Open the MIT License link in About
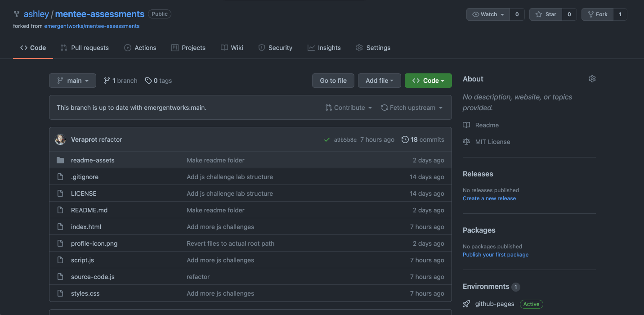This screenshot has height=315, width=644. [x=492, y=142]
